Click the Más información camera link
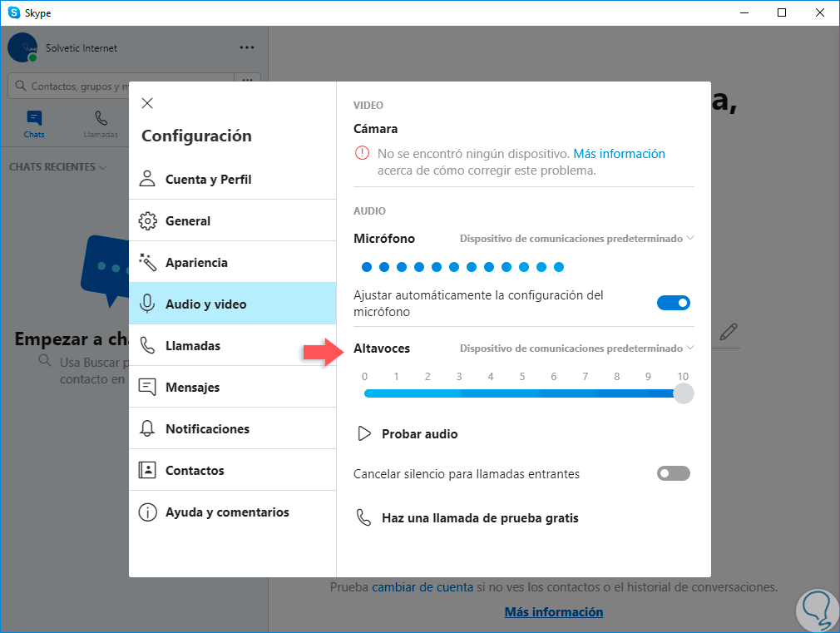 coord(620,154)
